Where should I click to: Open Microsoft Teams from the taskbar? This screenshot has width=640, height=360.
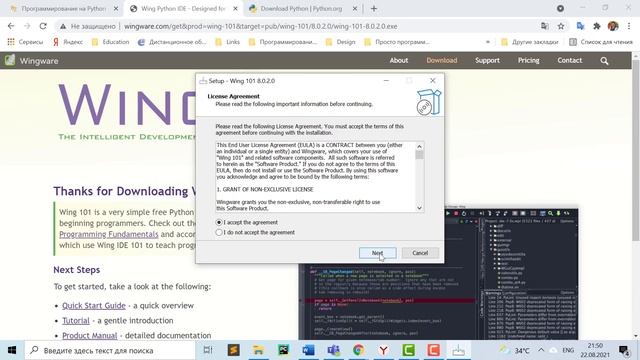[333, 350]
